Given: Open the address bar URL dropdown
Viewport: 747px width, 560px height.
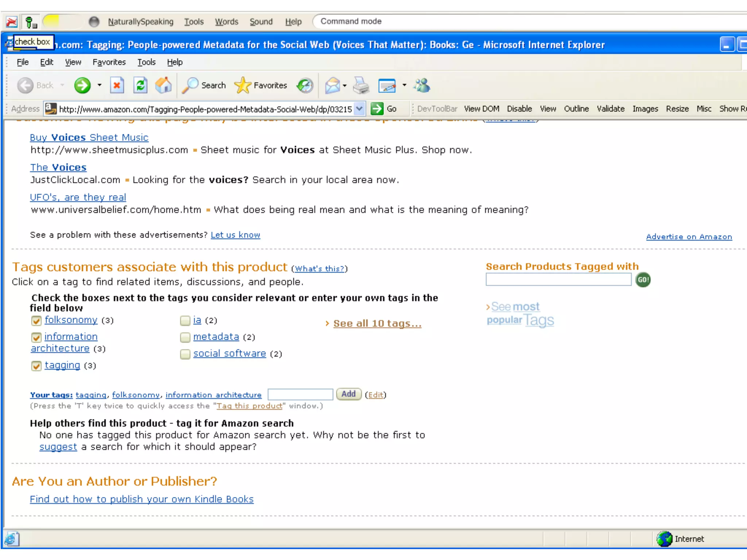Looking at the screenshot, I should [359, 109].
